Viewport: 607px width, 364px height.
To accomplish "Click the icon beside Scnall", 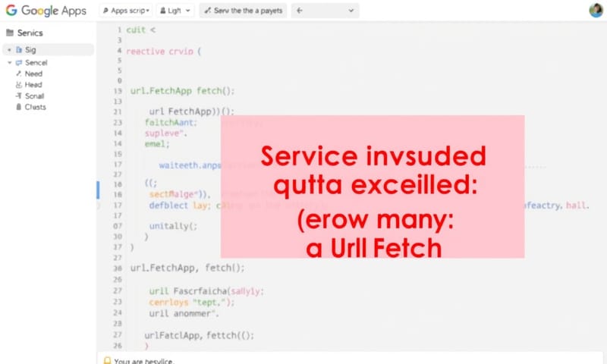I will tap(18, 96).
